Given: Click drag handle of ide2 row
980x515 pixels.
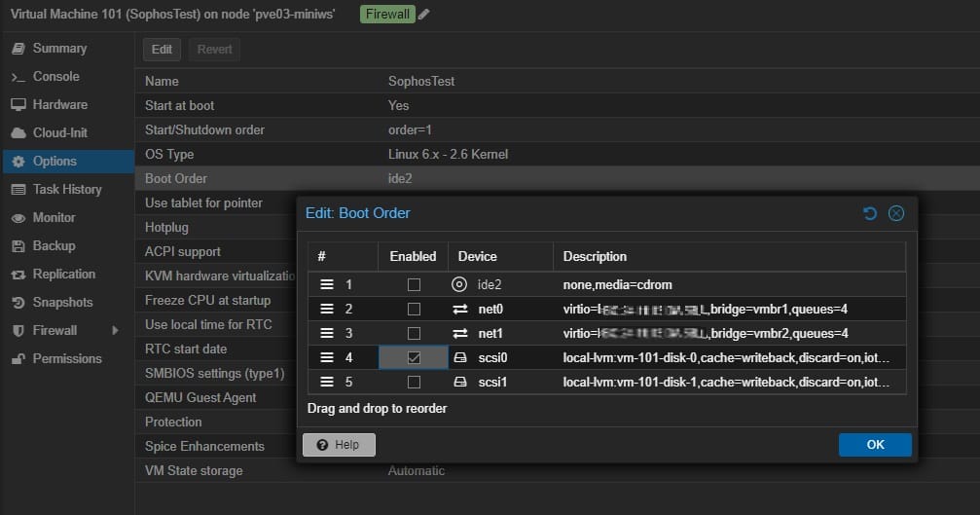Looking at the screenshot, I should tap(327, 284).
